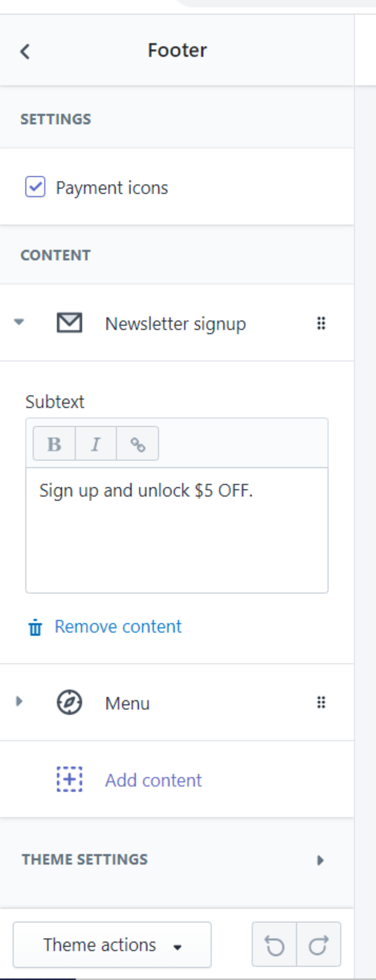
Task: Expand the Theme Settings section
Action: click(x=320, y=860)
